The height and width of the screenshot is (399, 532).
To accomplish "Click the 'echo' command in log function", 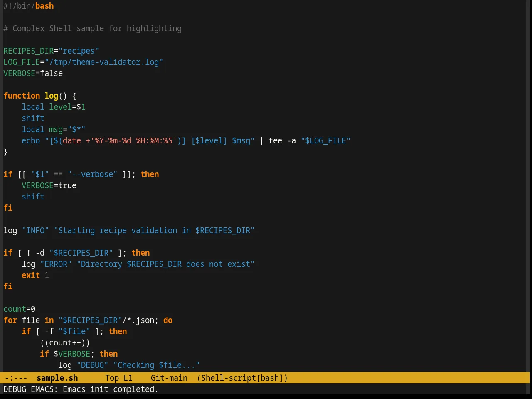I will (x=31, y=140).
